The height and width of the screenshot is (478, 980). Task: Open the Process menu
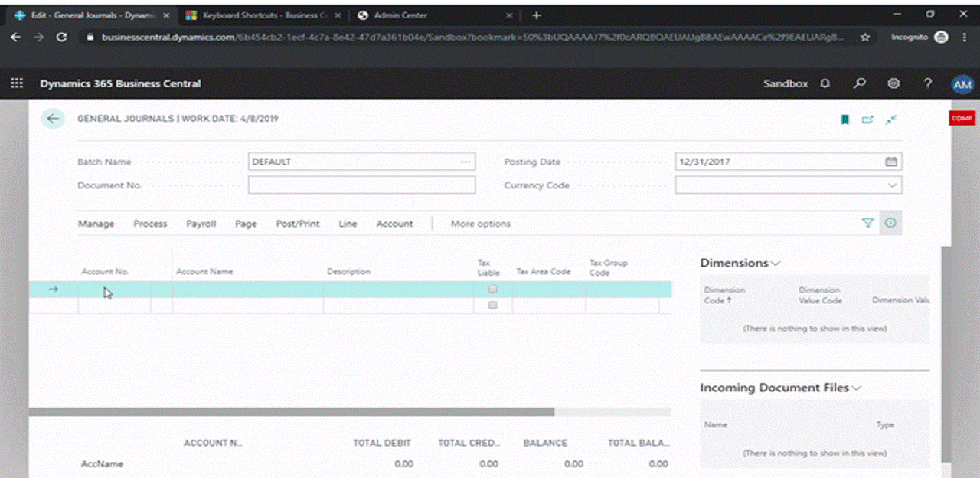pos(150,224)
